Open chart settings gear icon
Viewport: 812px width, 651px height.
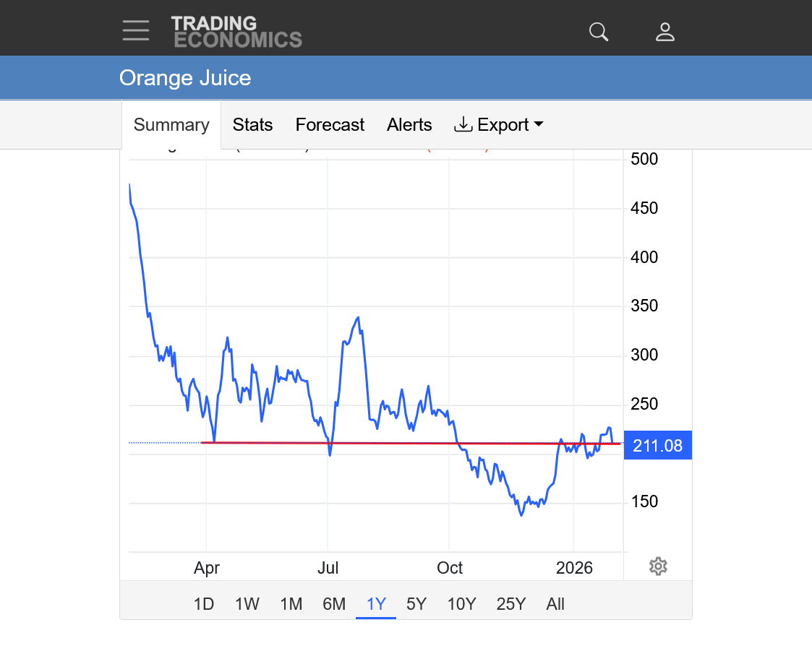click(657, 566)
